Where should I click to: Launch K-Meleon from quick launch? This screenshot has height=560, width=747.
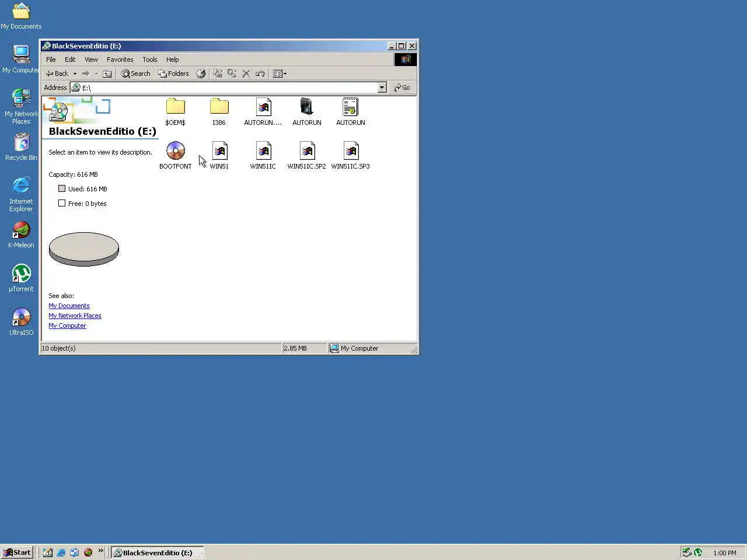click(x=88, y=552)
